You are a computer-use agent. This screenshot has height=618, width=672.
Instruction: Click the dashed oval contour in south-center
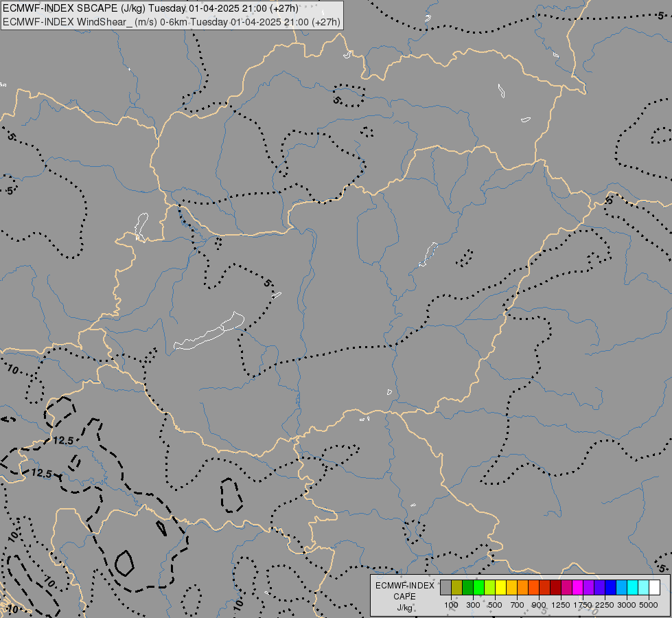click(231, 495)
